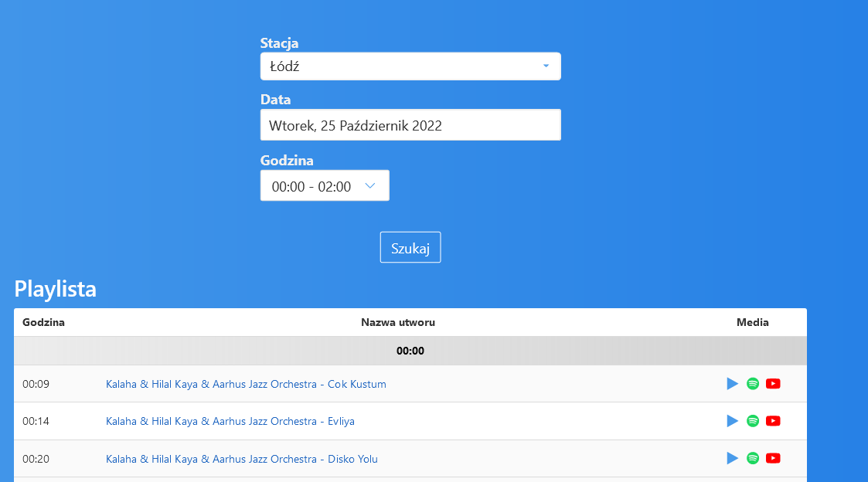Image resolution: width=868 pixels, height=482 pixels.
Task: Open Evliya on Spotify
Action: pyautogui.click(x=753, y=421)
